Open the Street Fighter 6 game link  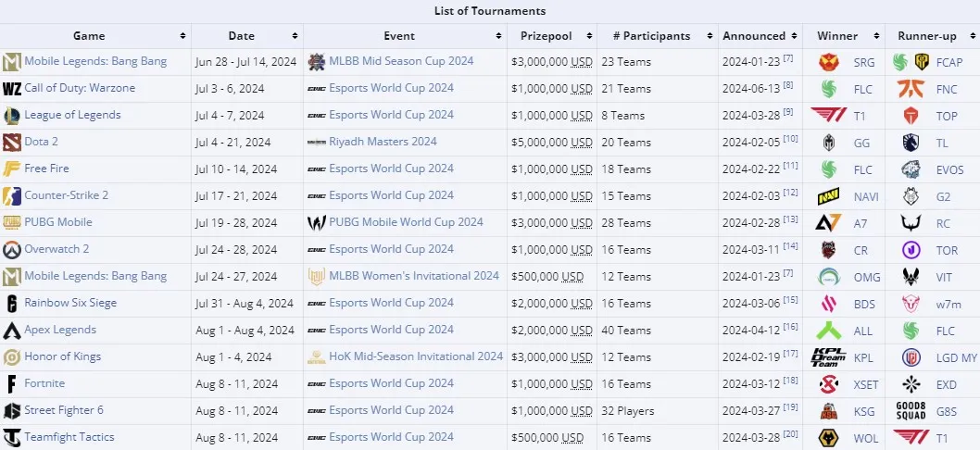click(x=64, y=410)
